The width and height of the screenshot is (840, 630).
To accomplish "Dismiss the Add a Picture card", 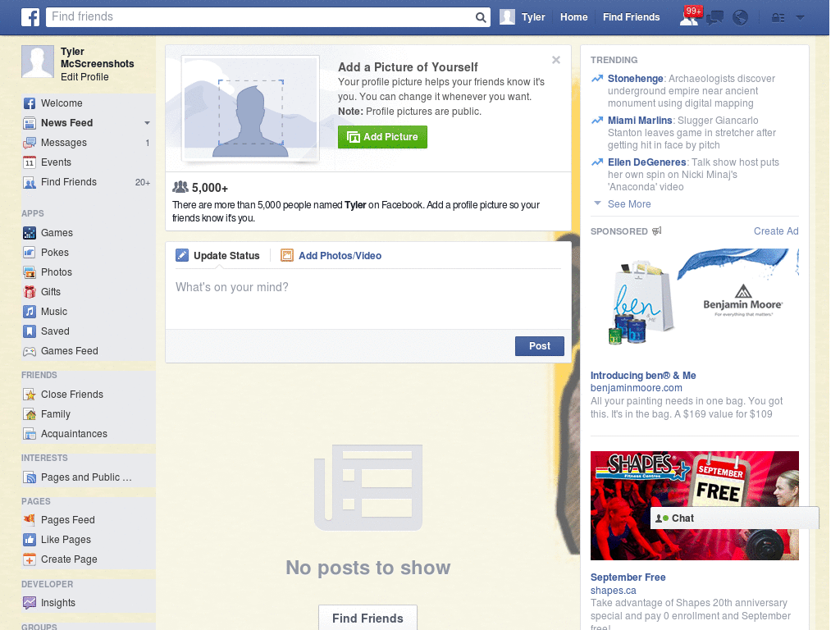I will (x=556, y=60).
